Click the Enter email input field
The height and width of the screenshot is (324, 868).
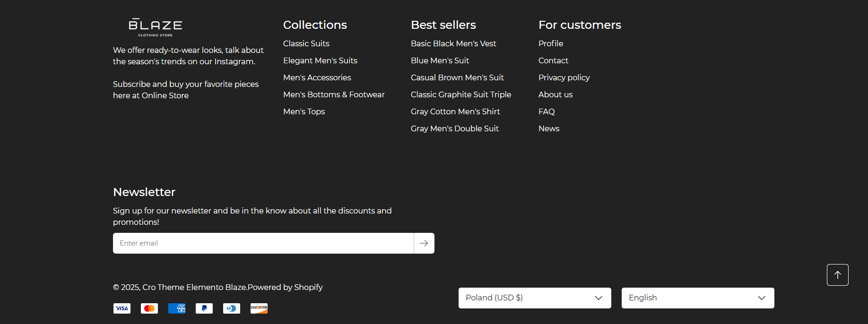coord(263,243)
